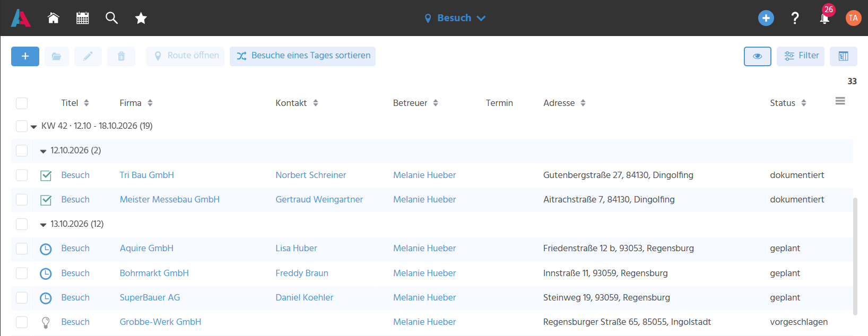Open the TA user avatar

pos(853,18)
